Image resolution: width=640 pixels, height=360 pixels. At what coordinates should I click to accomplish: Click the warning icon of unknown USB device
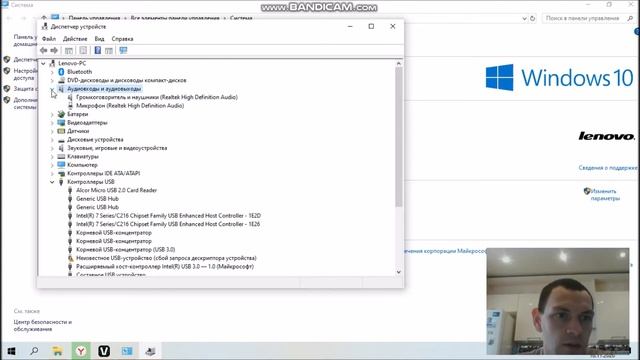(x=70, y=258)
